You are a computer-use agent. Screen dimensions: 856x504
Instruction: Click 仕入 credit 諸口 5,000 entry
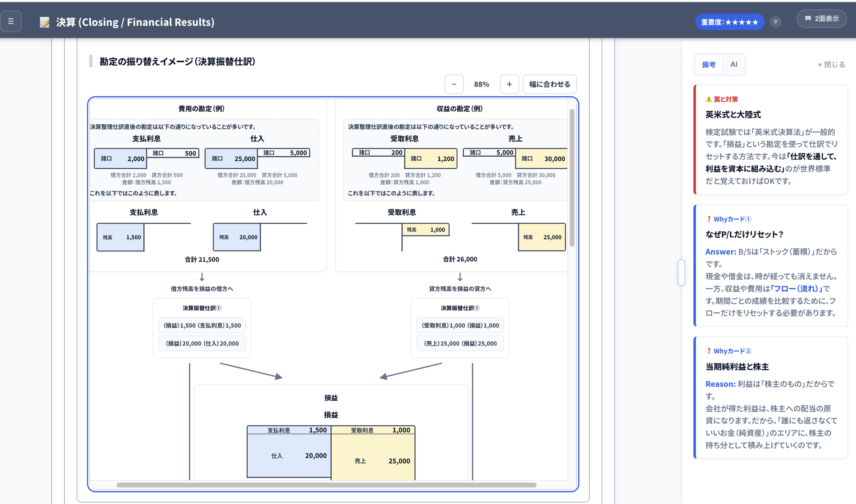(283, 153)
